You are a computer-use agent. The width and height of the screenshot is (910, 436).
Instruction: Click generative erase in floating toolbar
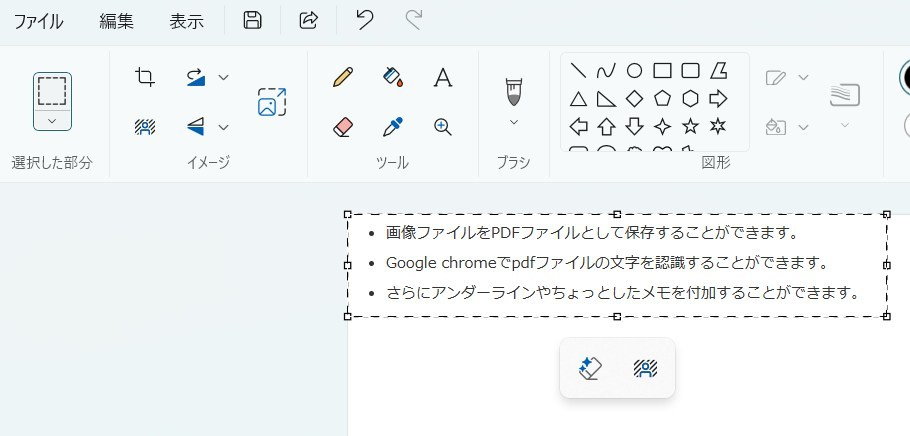590,369
